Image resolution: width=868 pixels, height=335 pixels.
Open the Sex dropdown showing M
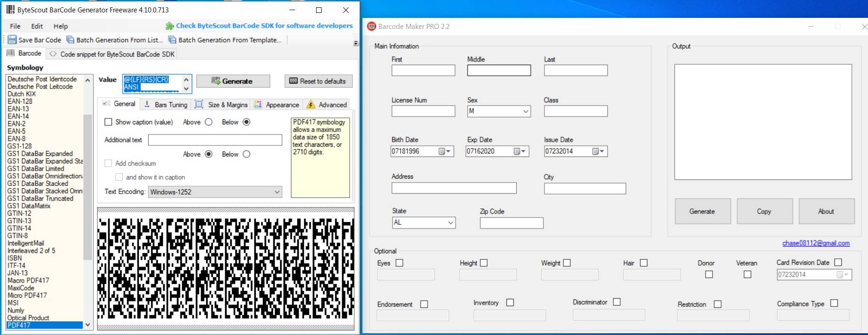499,111
